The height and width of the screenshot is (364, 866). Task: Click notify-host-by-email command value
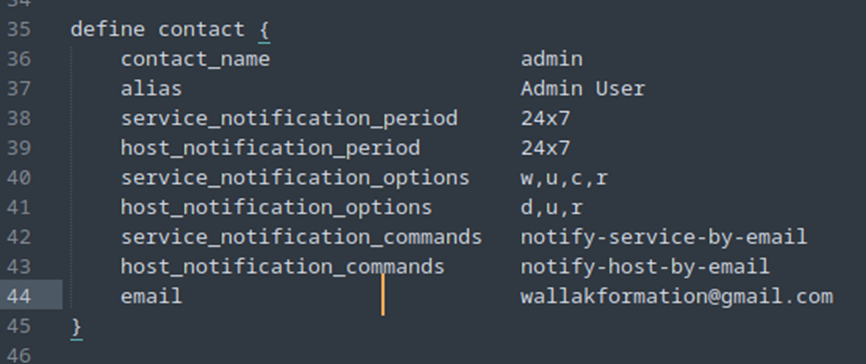pos(645,267)
